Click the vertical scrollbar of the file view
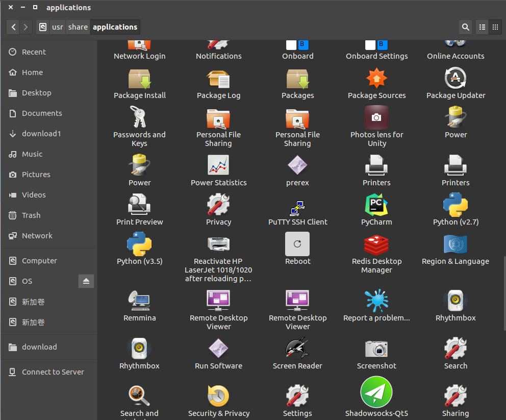The image size is (506, 420). 504,293
